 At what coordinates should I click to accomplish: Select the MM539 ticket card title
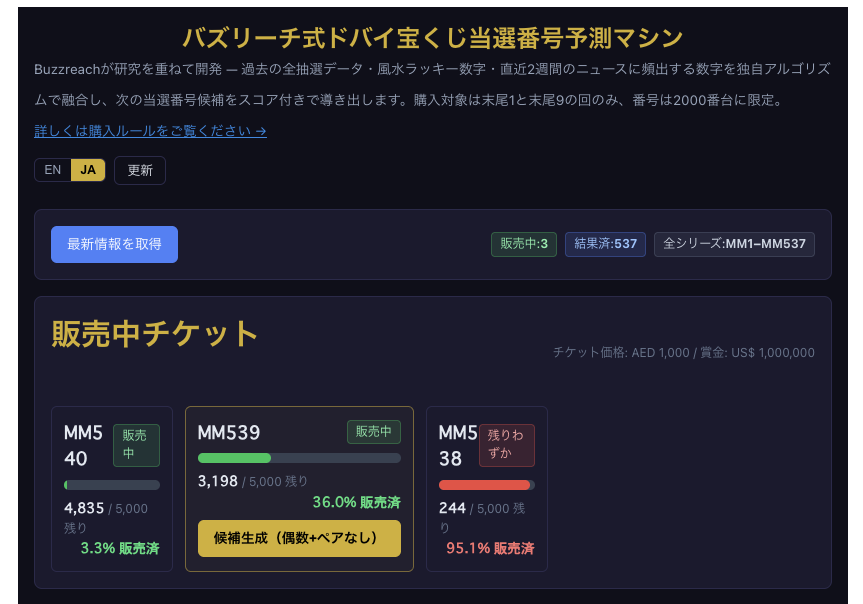[229, 433]
